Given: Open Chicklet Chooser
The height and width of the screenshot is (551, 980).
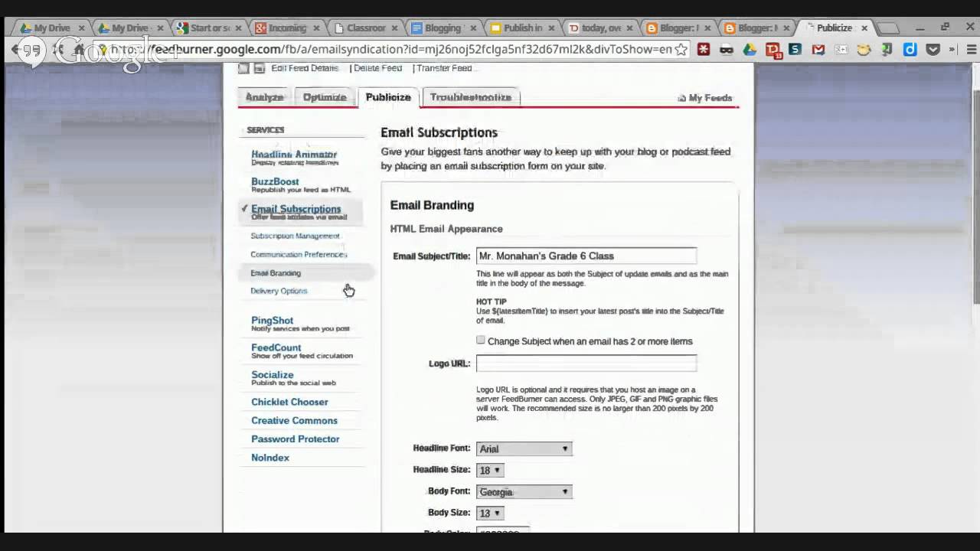Looking at the screenshot, I should 289,402.
